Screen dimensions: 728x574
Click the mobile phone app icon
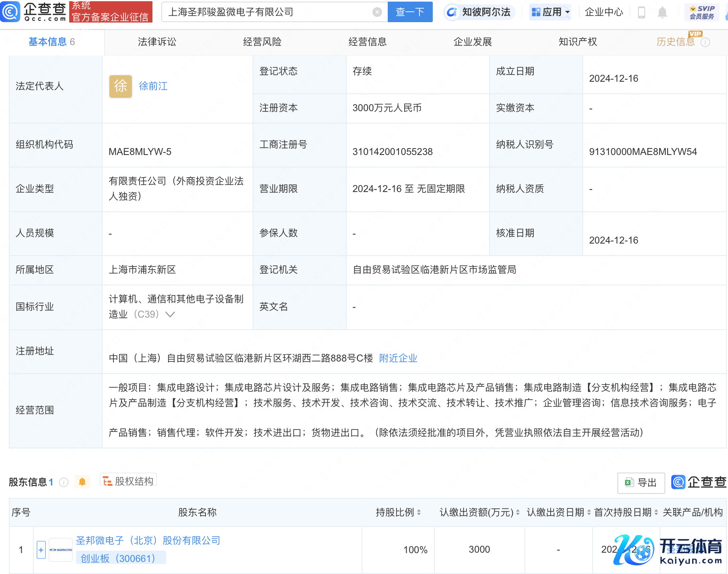(642, 12)
